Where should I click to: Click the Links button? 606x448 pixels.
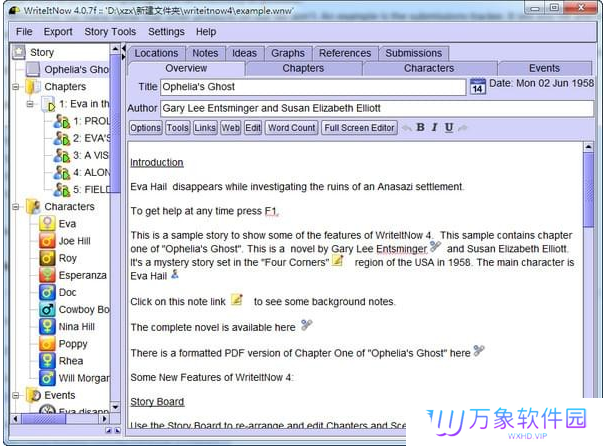point(205,128)
